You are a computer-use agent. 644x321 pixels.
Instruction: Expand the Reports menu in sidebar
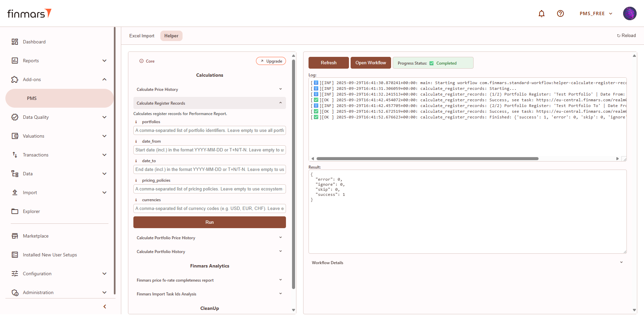[104, 61]
